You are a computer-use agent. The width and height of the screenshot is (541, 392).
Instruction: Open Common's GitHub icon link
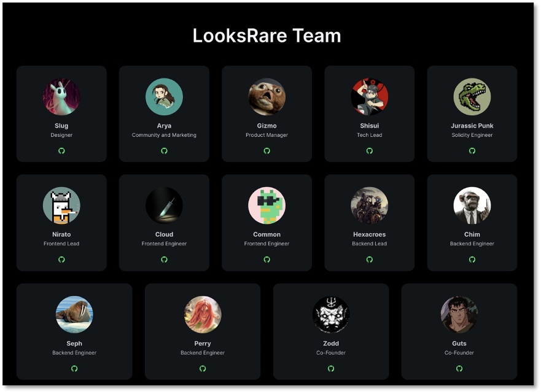[267, 259]
